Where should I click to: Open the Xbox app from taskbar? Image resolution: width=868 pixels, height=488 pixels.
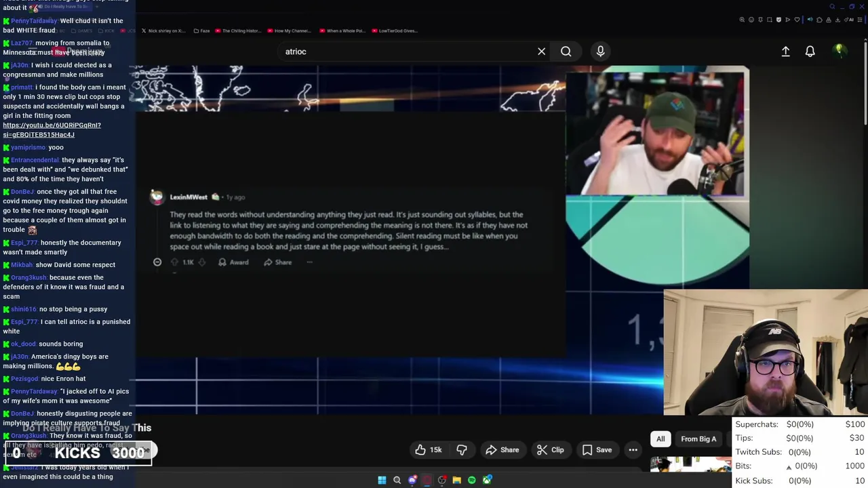486,480
